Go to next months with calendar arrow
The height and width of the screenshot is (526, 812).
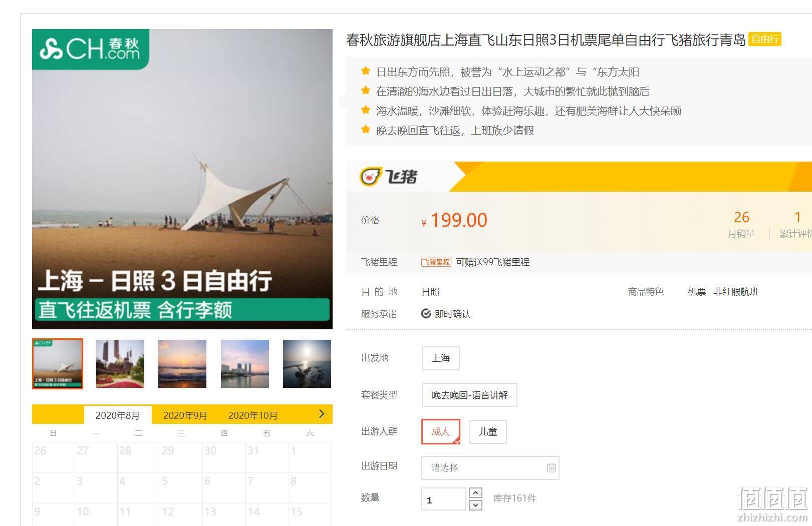point(322,414)
